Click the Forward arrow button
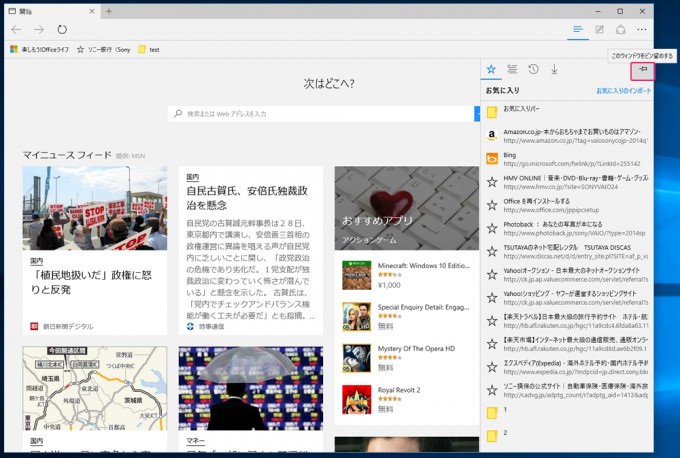The image size is (680, 458). coord(39,29)
